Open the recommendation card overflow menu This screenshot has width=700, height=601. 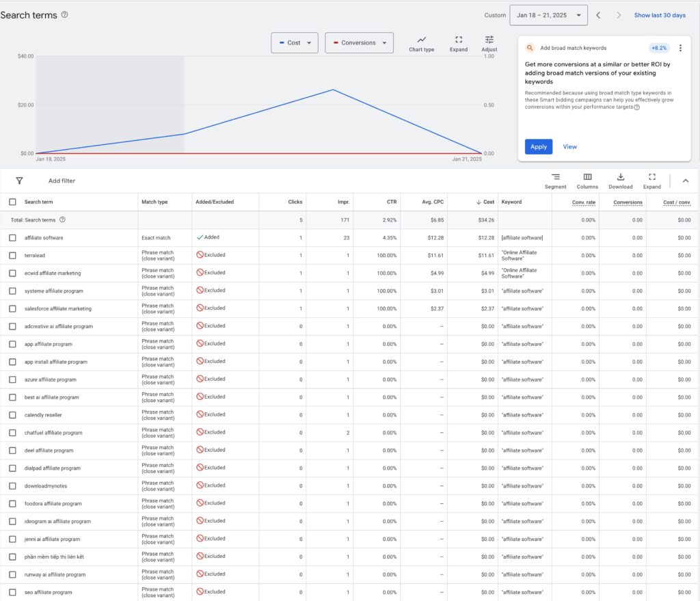coord(680,48)
